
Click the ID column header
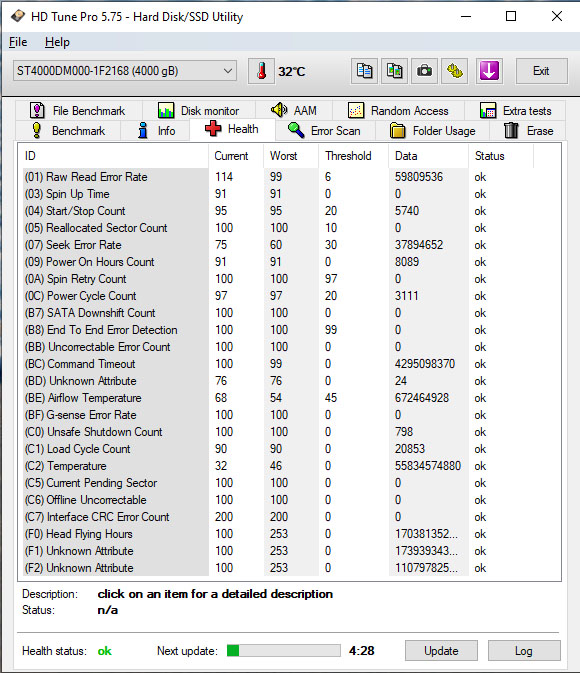(113, 156)
